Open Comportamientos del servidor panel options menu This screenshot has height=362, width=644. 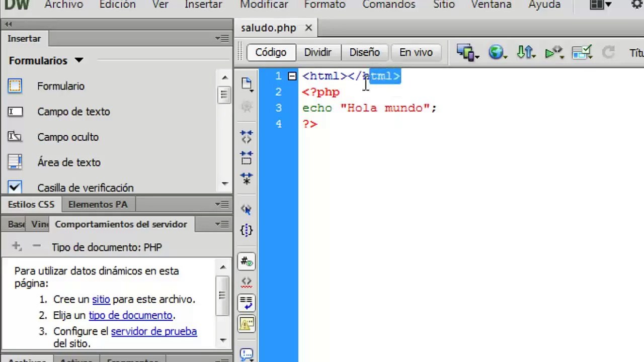[x=222, y=224]
